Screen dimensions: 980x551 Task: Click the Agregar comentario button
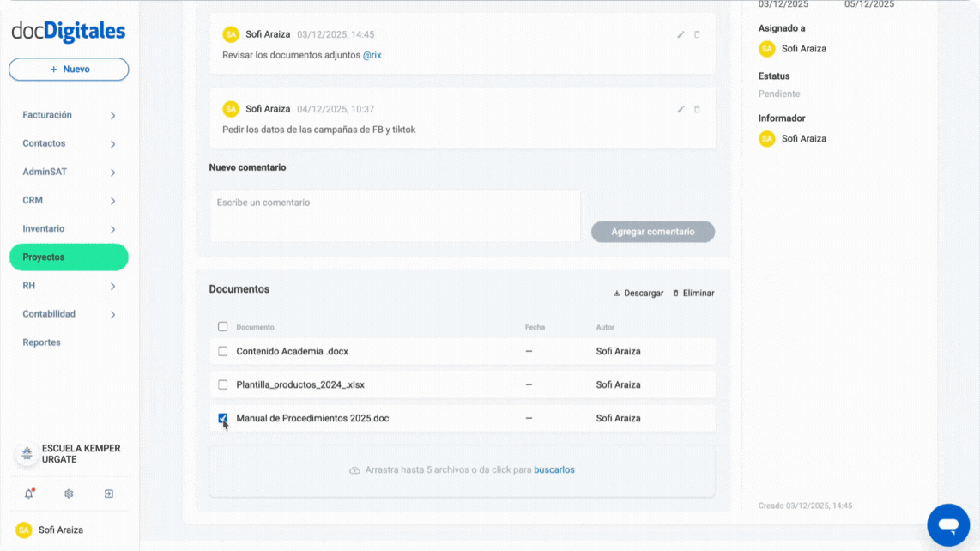(652, 232)
